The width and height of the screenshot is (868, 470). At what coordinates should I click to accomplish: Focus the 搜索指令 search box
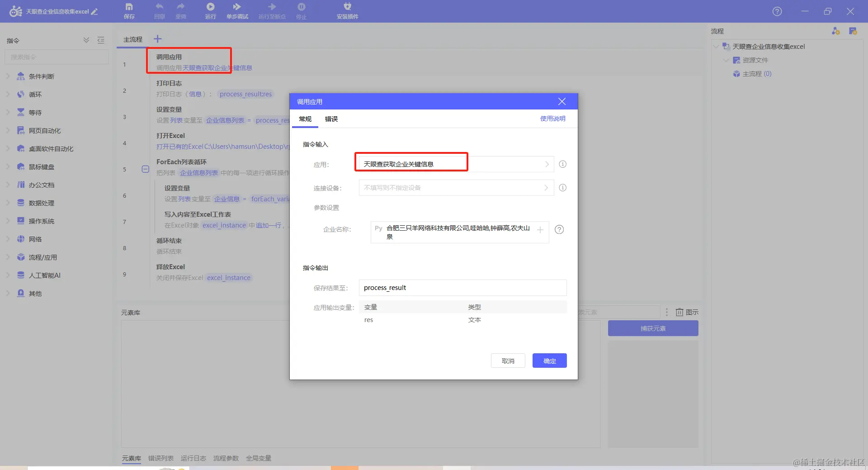coord(57,57)
